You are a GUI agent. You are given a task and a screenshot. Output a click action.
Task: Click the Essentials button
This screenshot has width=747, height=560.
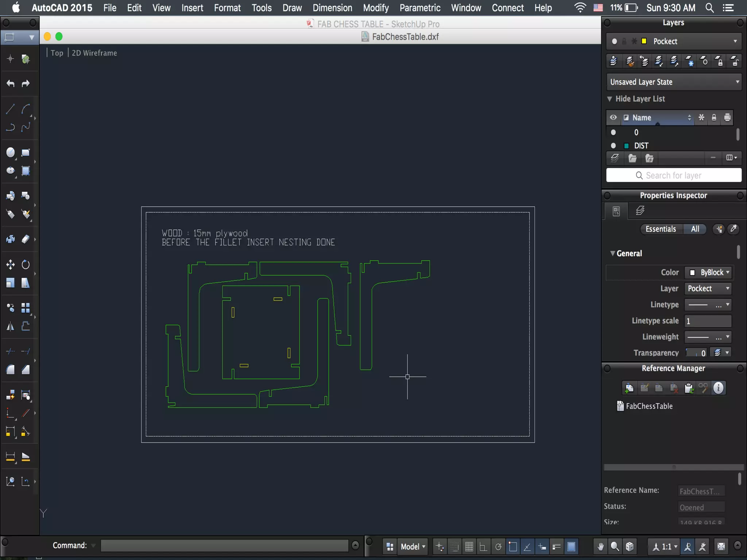pyautogui.click(x=661, y=229)
